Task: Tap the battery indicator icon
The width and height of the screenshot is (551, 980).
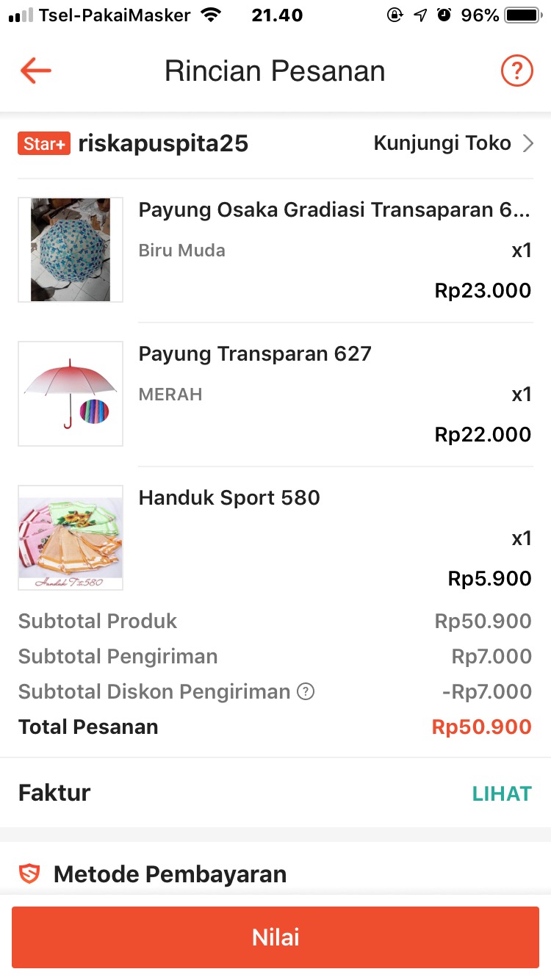Action: [x=522, y=15]
